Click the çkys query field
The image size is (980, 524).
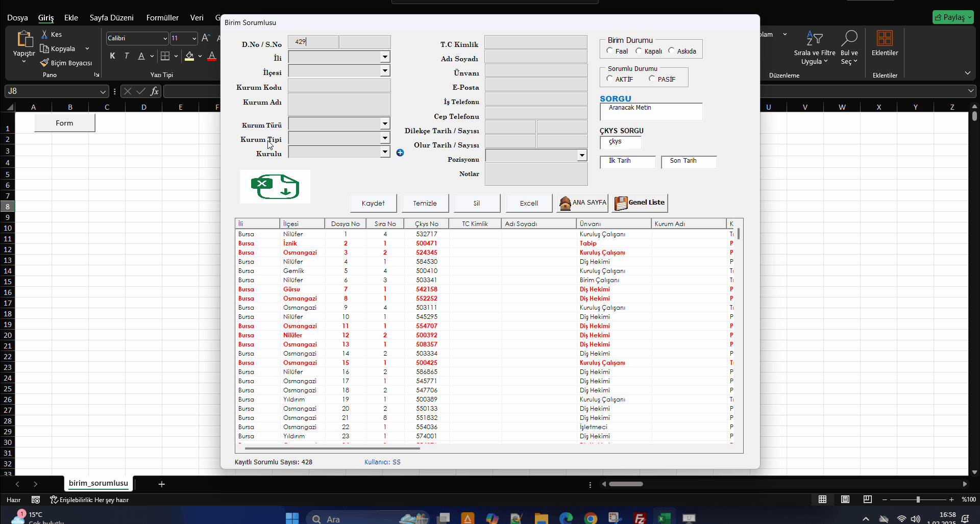point(621,142)
